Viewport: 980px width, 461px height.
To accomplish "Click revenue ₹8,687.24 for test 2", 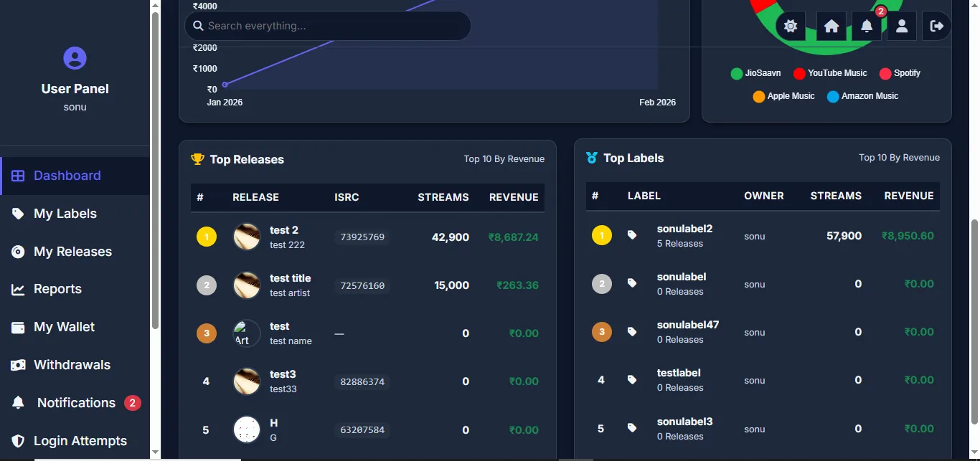I will [514, 237].
